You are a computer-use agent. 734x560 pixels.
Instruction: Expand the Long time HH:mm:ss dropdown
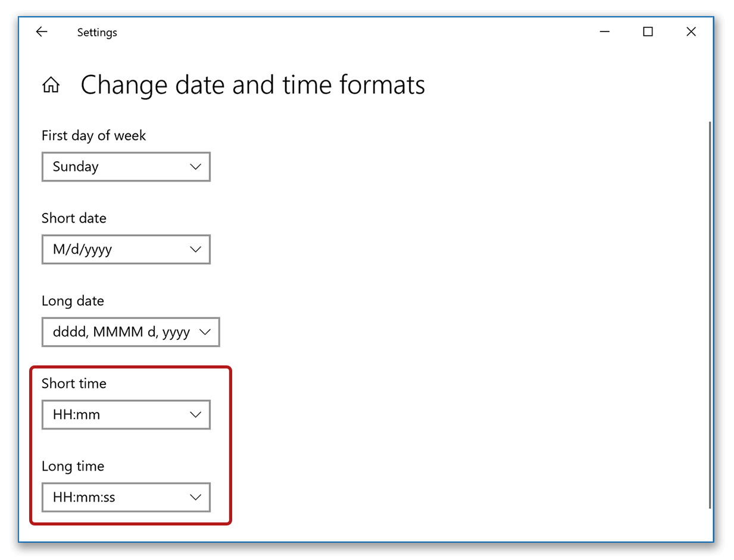coord(126,498)
